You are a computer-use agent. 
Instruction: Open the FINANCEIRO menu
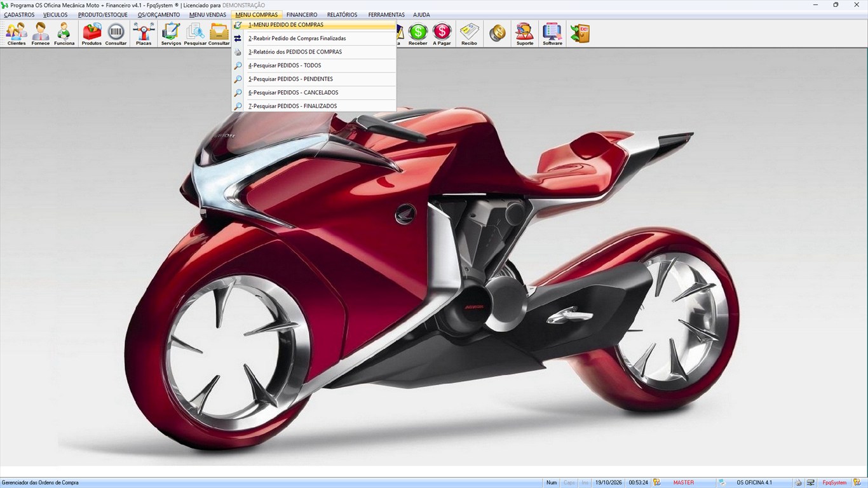pyautogui.click(x=302, y=15)
